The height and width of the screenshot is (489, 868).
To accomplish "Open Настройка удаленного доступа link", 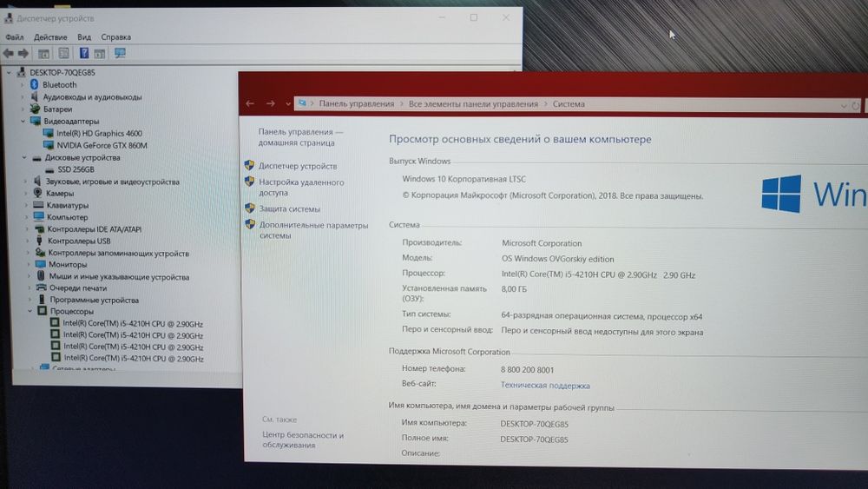I will (x=302, y=188).
